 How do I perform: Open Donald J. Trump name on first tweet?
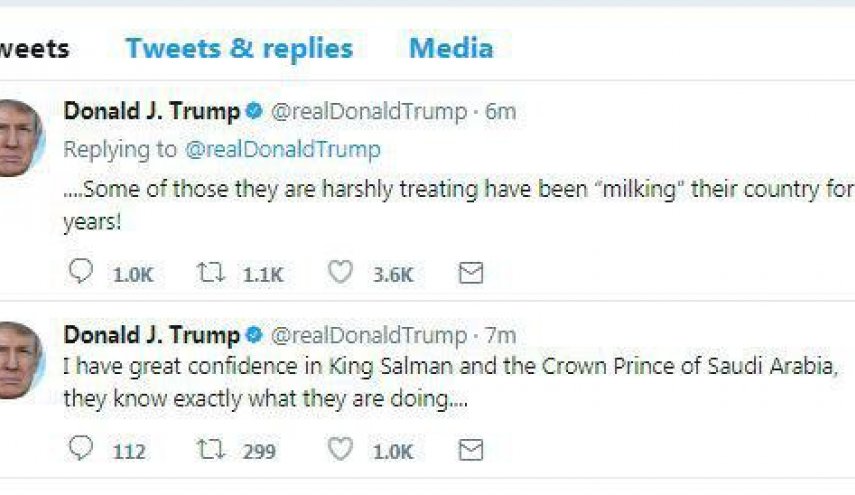(152, 111)
